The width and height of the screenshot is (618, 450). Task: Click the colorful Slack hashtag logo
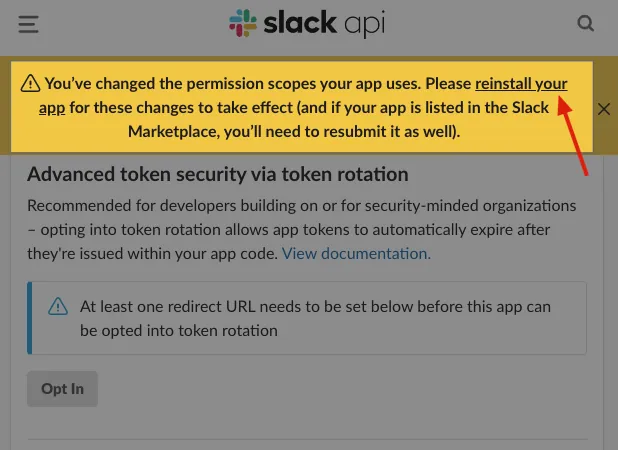point(242,23)
